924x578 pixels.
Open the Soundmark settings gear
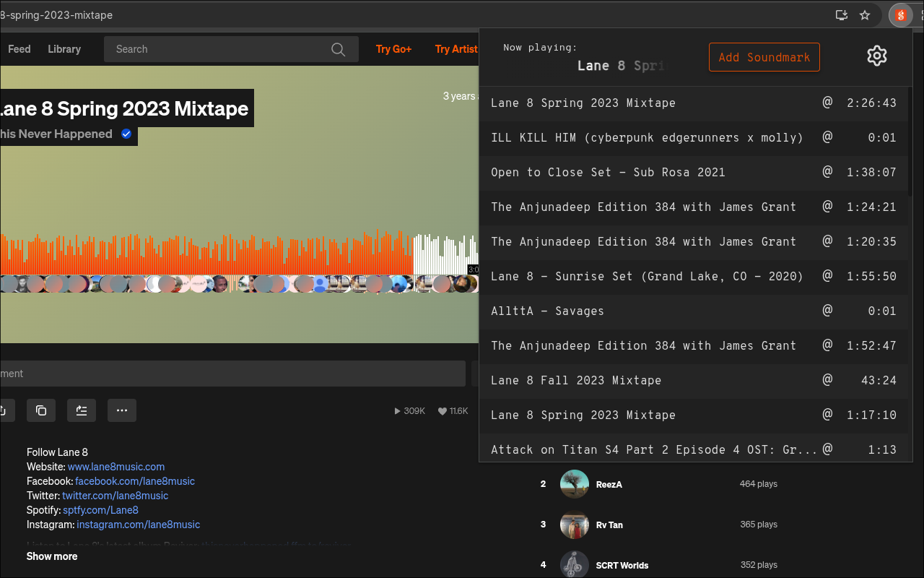pyautogui.click(x=876, y=56)
